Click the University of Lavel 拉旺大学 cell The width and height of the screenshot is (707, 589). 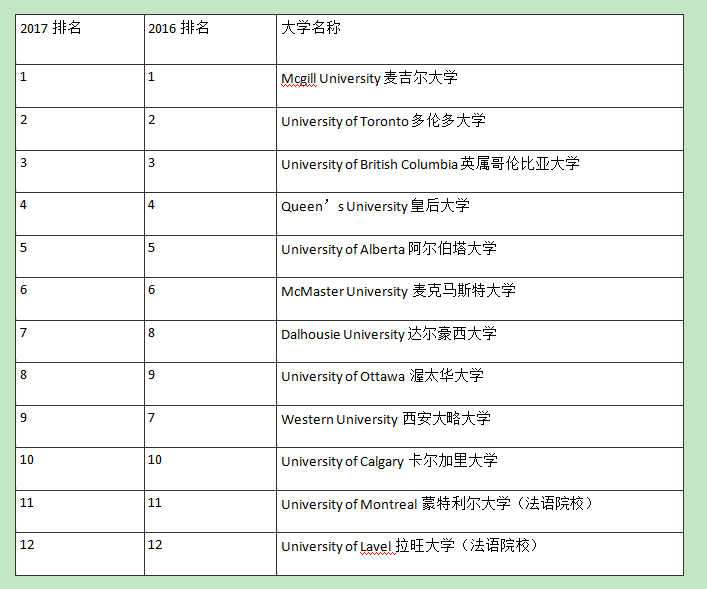[410, 546]
